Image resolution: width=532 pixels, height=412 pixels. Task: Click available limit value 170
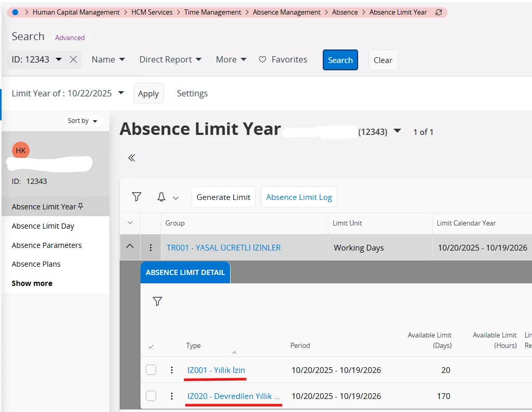tap(444, 396)
